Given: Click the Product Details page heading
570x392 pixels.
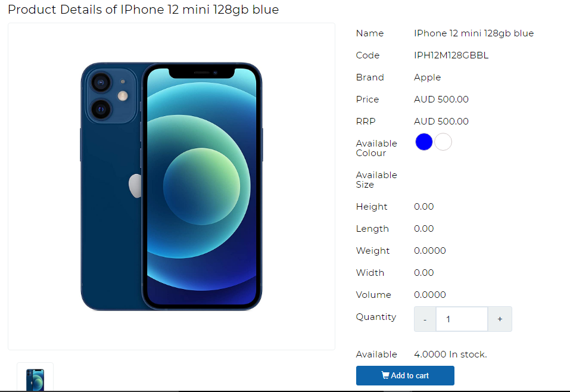Looking at the screenshot, I should click(143, 10).
